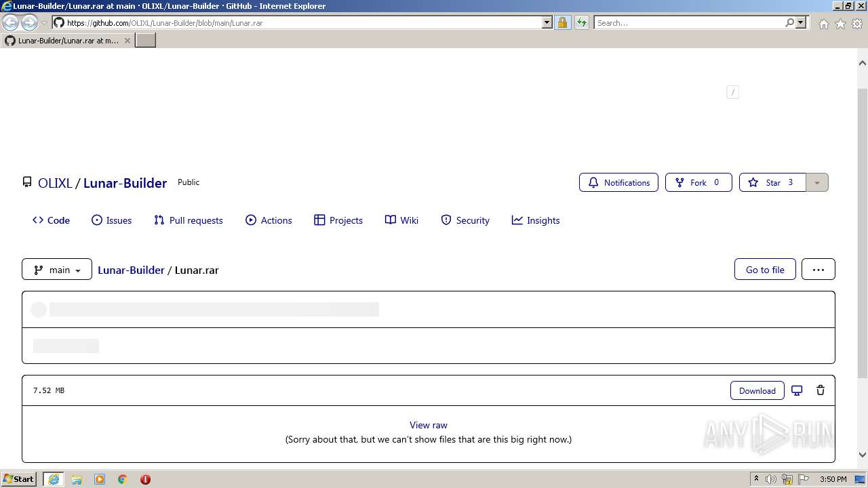Open the Security tab
The height and width of the screenshot is (488, 868).
[465, 220]
